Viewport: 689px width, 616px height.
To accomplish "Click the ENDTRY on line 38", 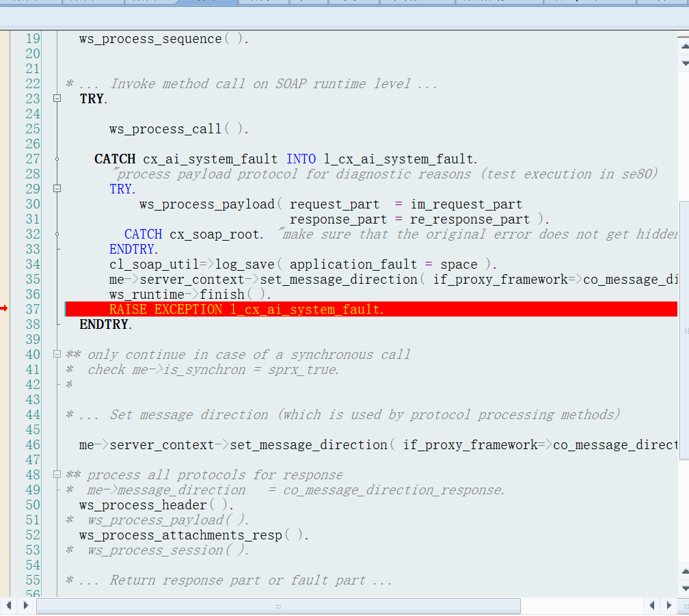I will point(105,324).
